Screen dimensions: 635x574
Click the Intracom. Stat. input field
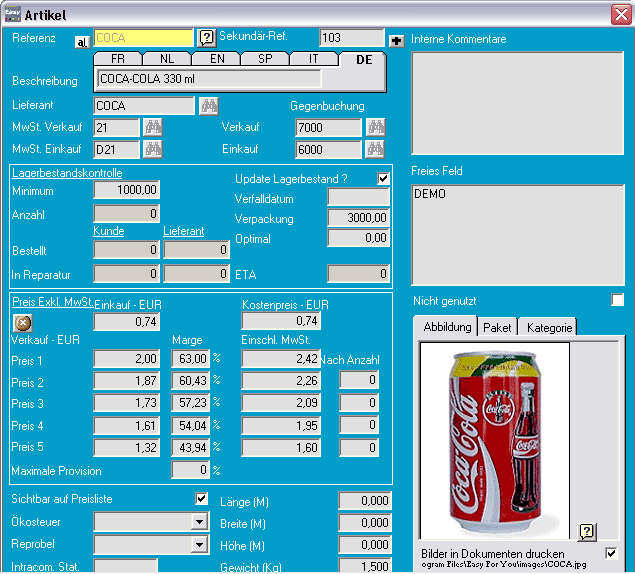coord(126,566)
